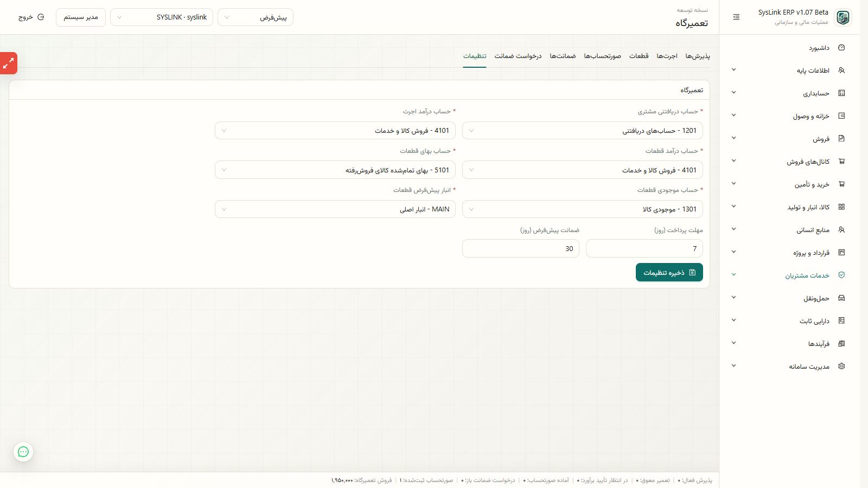Open the حساب درآمد قطعات dropdown
The image size is (868, 488).
click(x=583, y=170)
